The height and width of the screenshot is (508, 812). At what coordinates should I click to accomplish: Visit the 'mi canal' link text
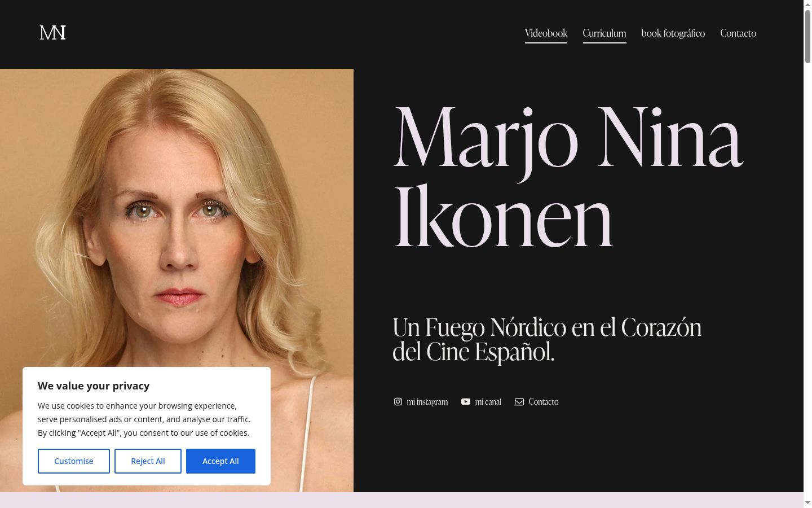click(x=488, y=402)
